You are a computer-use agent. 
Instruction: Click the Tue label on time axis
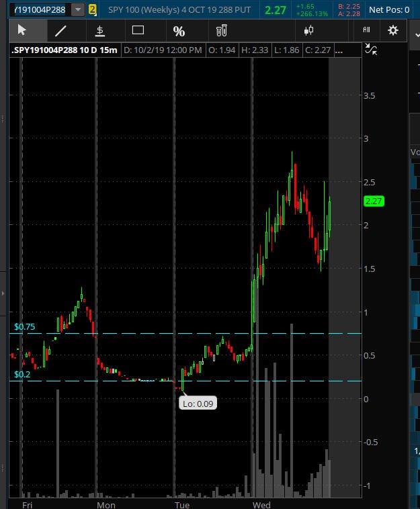click(182, 505)
